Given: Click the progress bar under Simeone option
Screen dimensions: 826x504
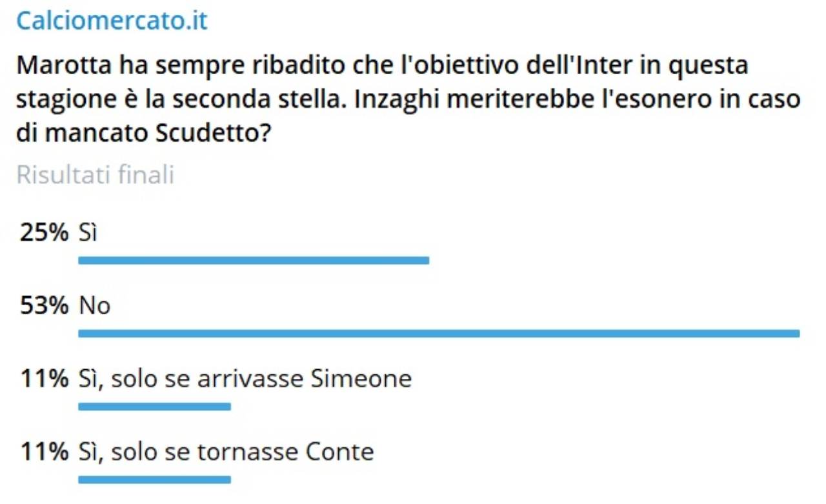Looking at the screenshot, I should pyautogui.click(x=154, y=406).
